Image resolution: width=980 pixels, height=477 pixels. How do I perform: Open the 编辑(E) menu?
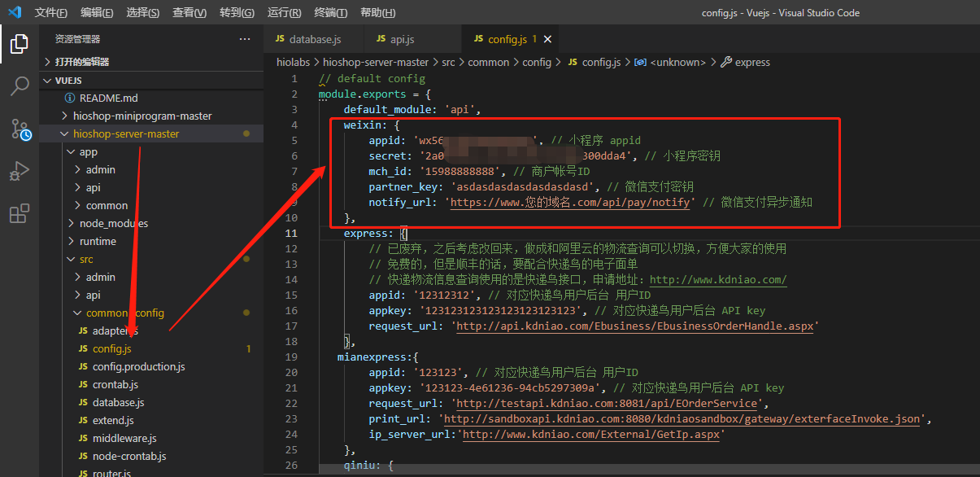tap(98, 13)
